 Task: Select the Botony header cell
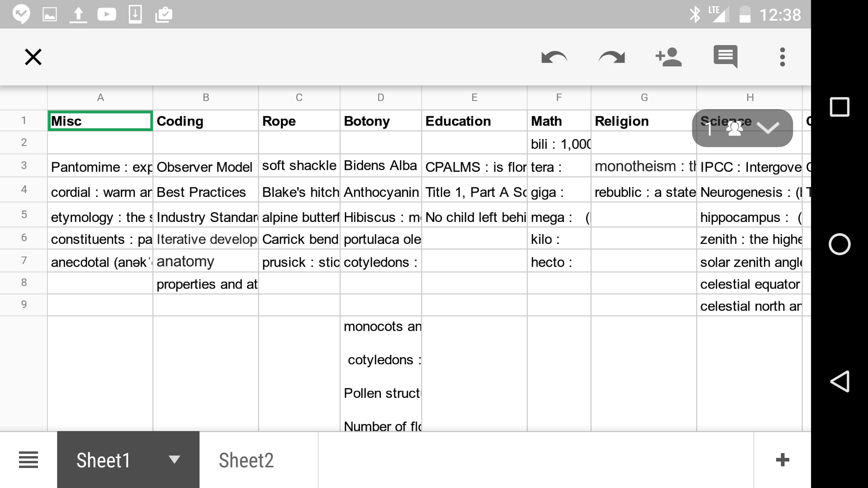(381, 121)
